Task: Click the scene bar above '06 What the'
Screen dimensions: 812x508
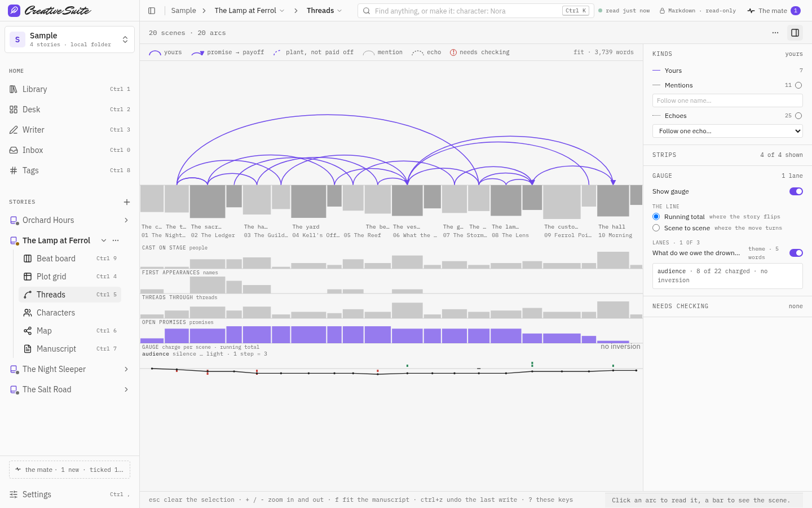Action: (407, 200)
